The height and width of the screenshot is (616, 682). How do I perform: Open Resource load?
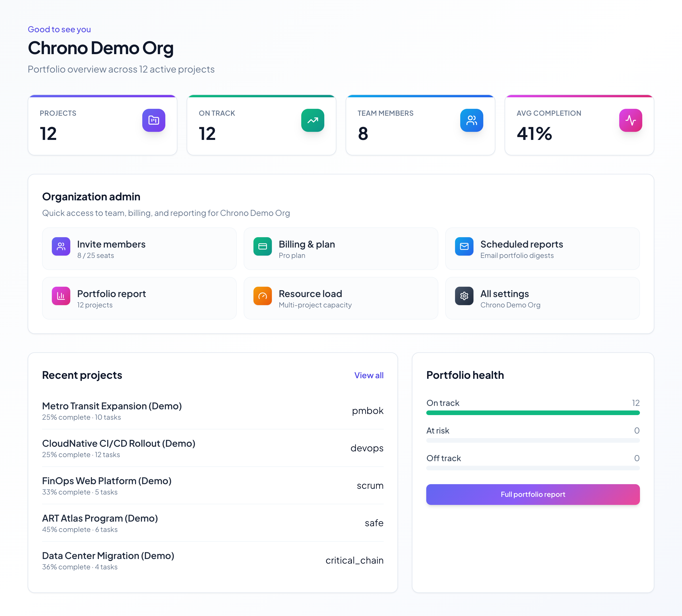pyautogui.click(x=341, y=298)
